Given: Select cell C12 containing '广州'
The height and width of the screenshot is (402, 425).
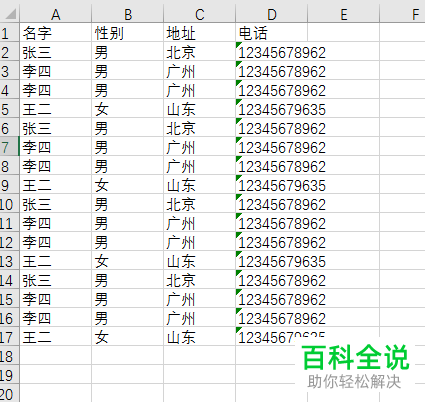Looking at the screenshot, I should tap(199, 242).
